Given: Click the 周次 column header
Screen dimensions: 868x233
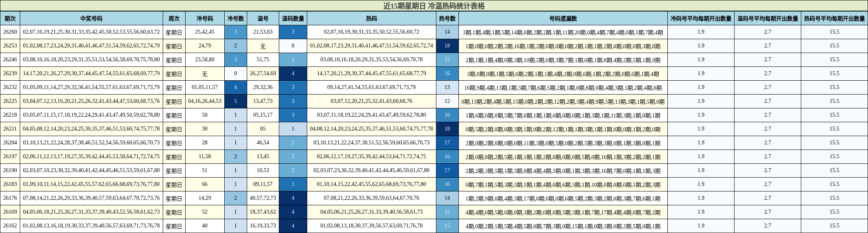Looking at the screenshot, I should pyautogui.click(x=174, y=19).
